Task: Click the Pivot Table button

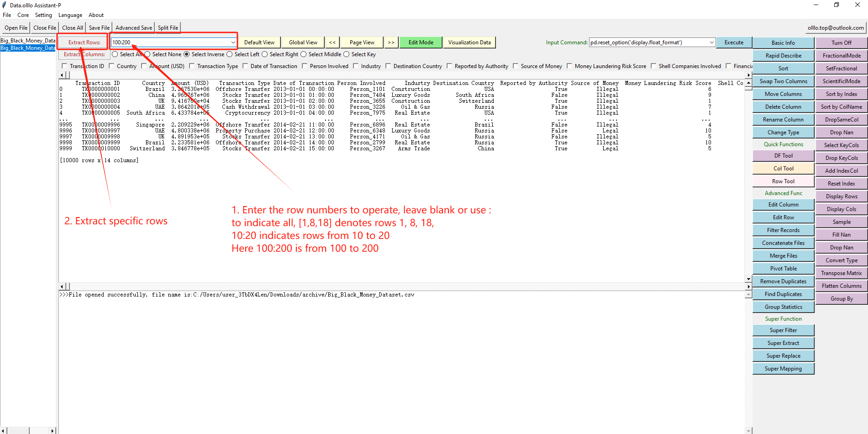Action: coord(783,269)
